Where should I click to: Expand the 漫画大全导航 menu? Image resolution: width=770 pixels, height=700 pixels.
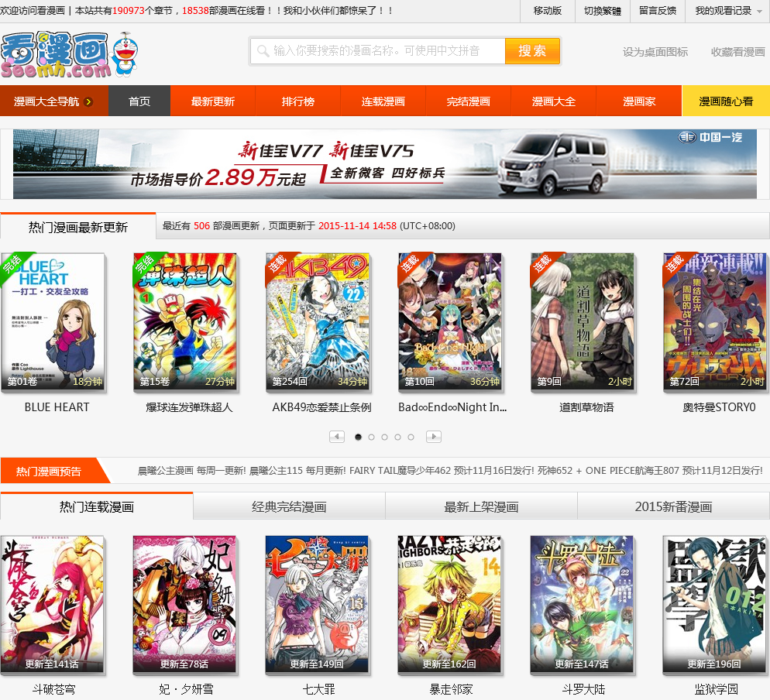pos(54,101)
